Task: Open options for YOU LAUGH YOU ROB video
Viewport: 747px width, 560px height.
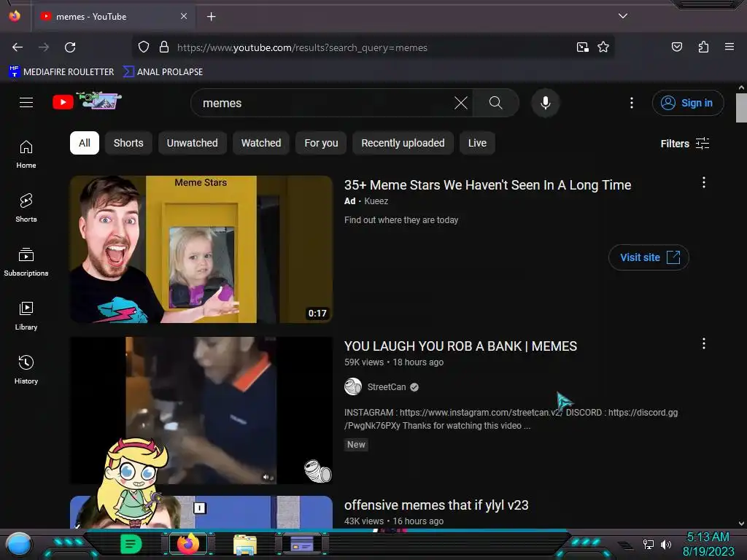Action: tap(704, 344)
